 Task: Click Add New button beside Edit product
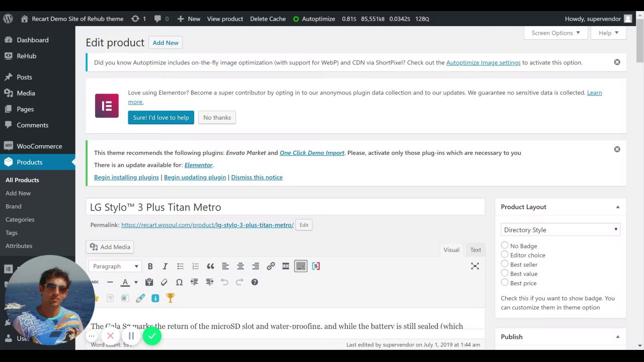(x=166, y=43)
